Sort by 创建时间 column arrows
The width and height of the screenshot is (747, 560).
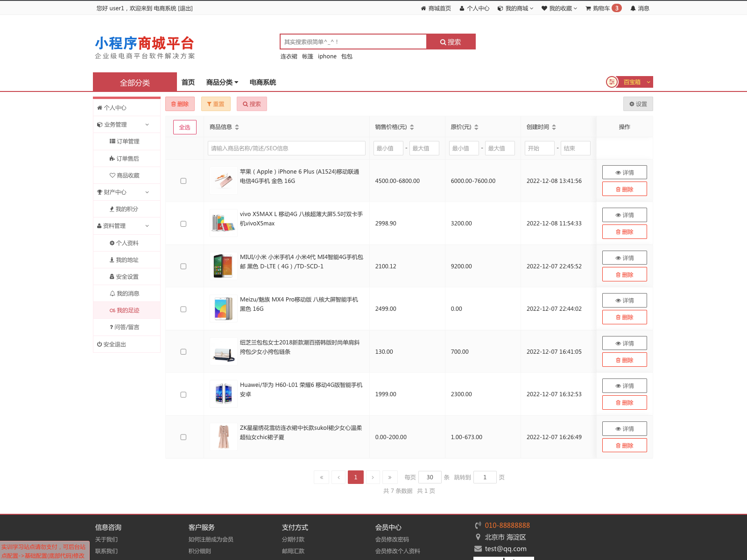554,127
